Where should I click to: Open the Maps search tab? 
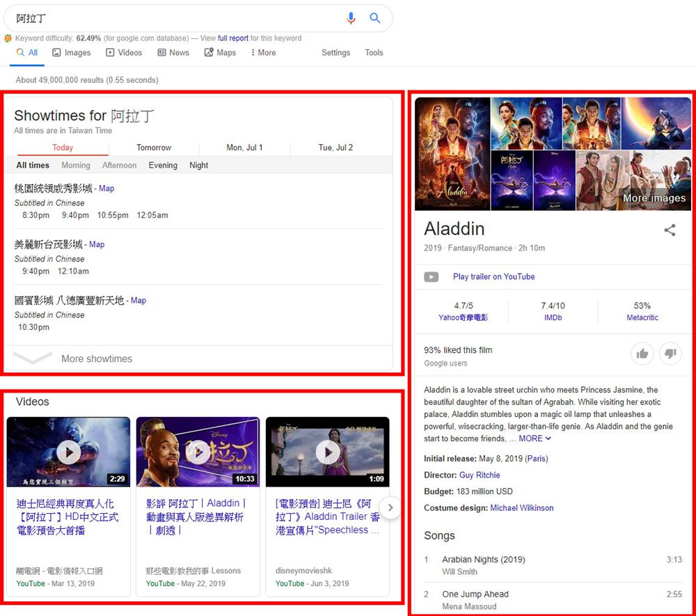(x=220, y=53)
